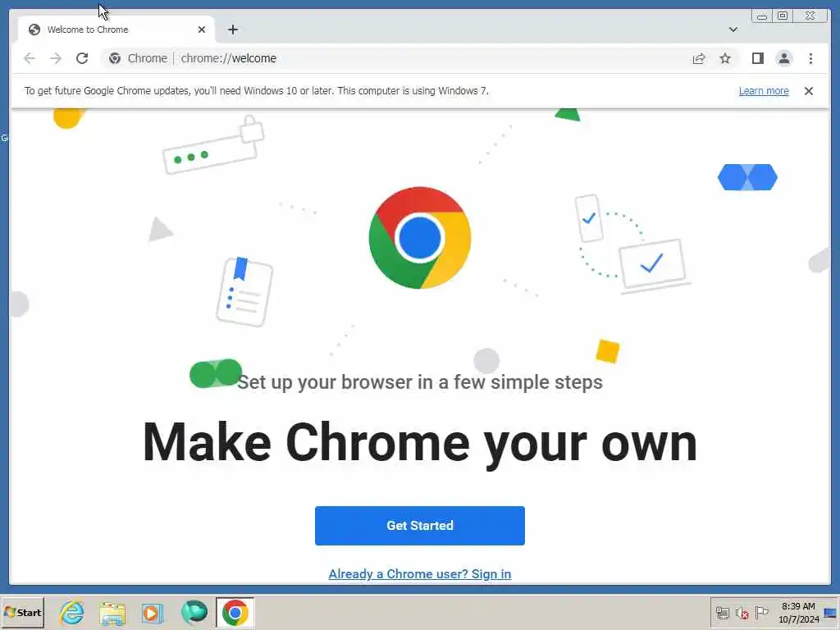Open the green globe taskbar app
Image resolution: width=840 pixels, height=630 pixels.
194,612
